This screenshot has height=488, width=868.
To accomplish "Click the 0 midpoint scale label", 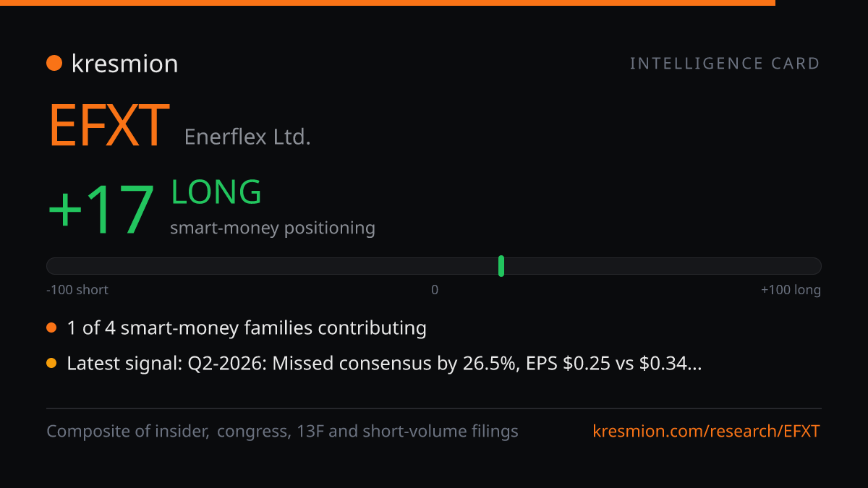I will click(435, 290).
